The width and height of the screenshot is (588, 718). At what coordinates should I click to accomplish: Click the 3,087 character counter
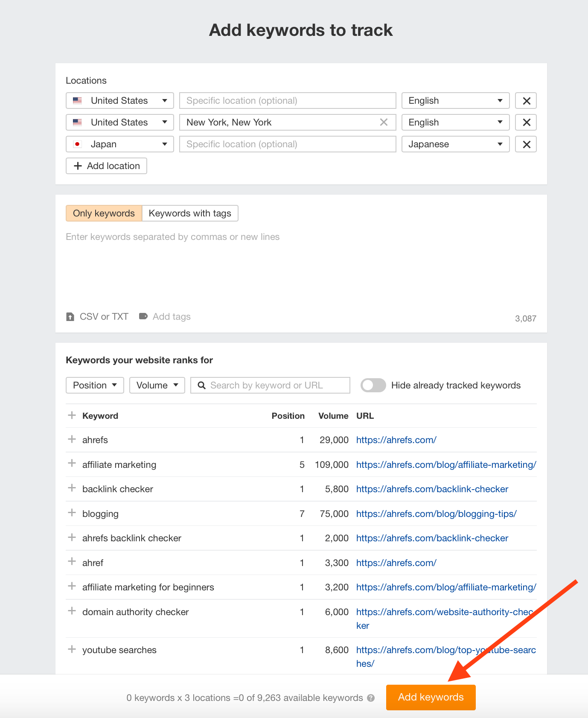(525, 318)
